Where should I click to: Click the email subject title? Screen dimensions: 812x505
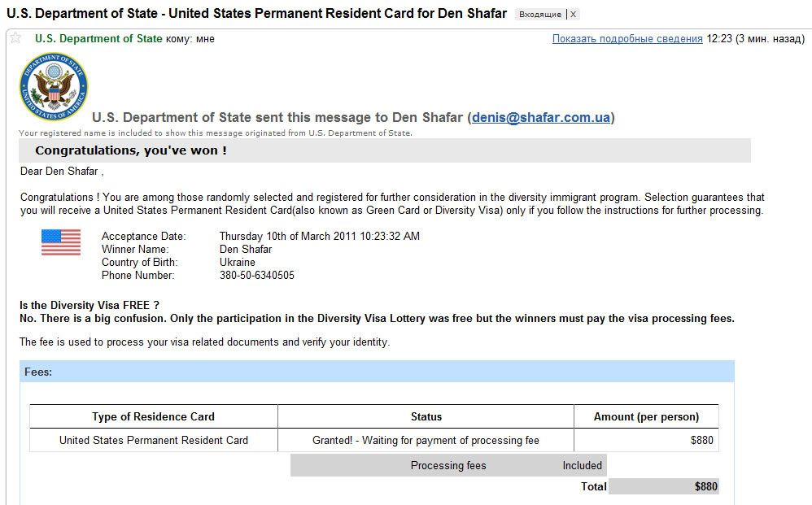pyautogui.click(x=256, y=14)
